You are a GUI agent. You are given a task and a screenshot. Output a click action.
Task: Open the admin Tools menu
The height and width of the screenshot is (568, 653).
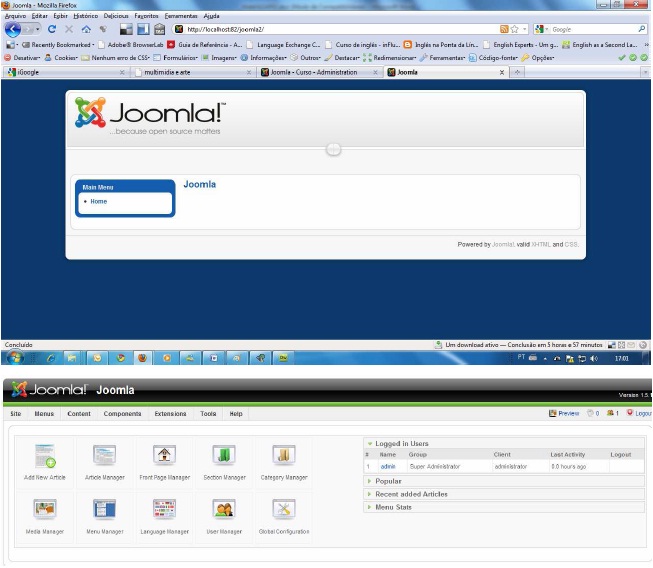pos(208,414)
